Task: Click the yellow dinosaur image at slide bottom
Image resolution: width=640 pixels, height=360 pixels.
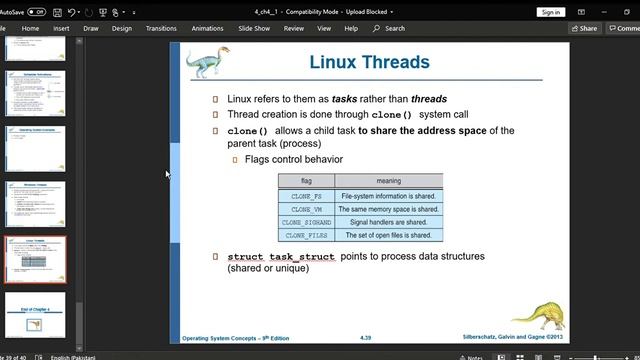Action: (539, 315)
